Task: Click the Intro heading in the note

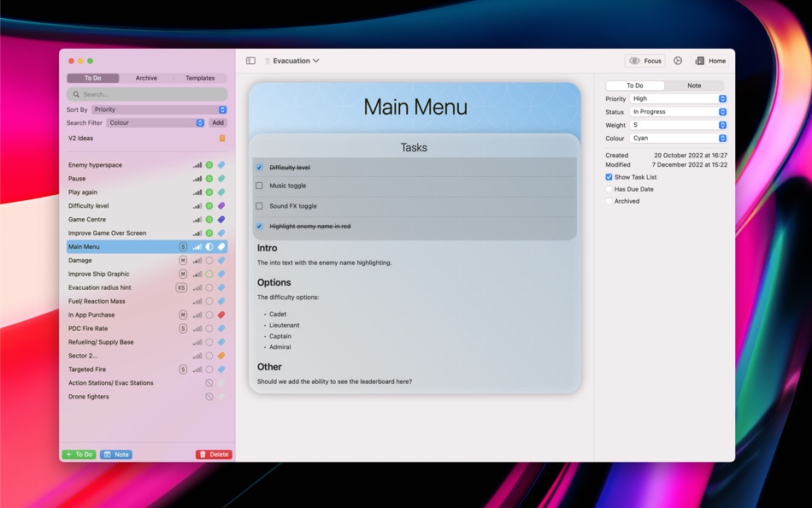Action: [x=268, y=248]
